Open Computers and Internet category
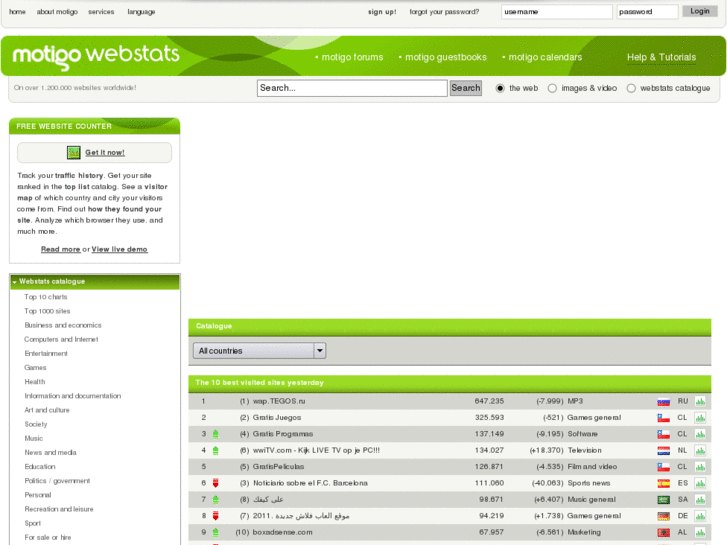The image size is (727, 545). tap(61, 339)
